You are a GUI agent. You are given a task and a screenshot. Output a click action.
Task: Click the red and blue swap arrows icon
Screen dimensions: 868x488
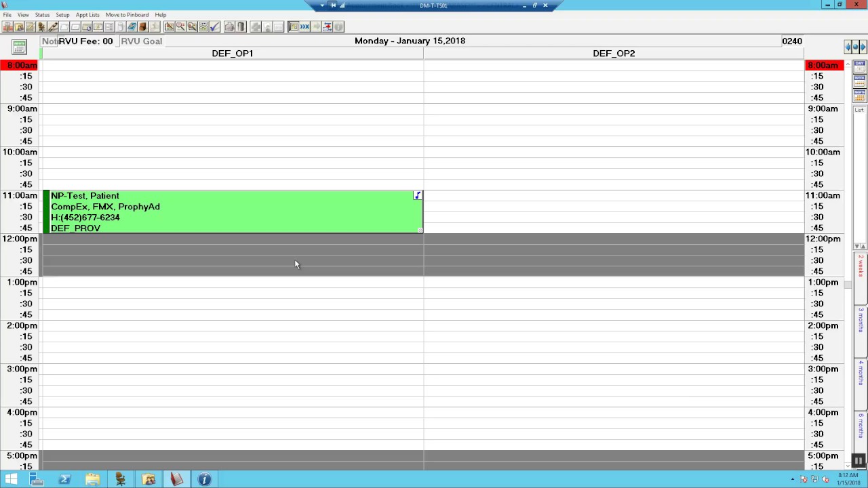click(328, 26)
